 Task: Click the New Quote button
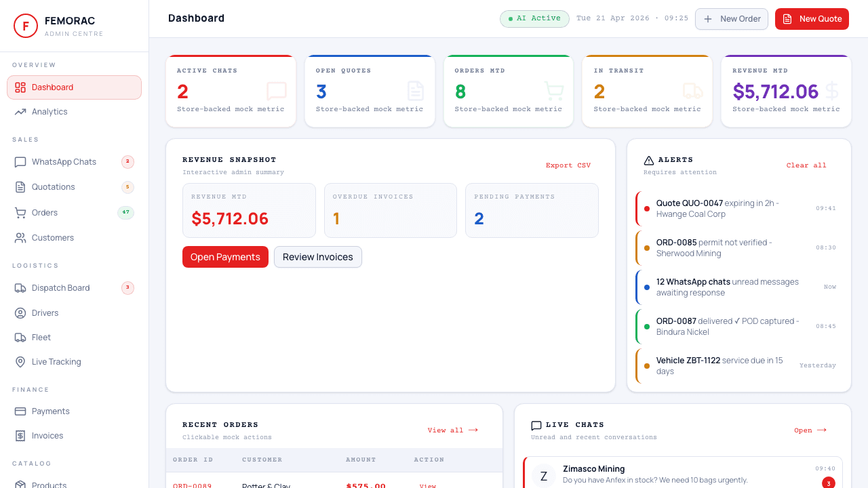pyautogui.click(x=812, y=18)
